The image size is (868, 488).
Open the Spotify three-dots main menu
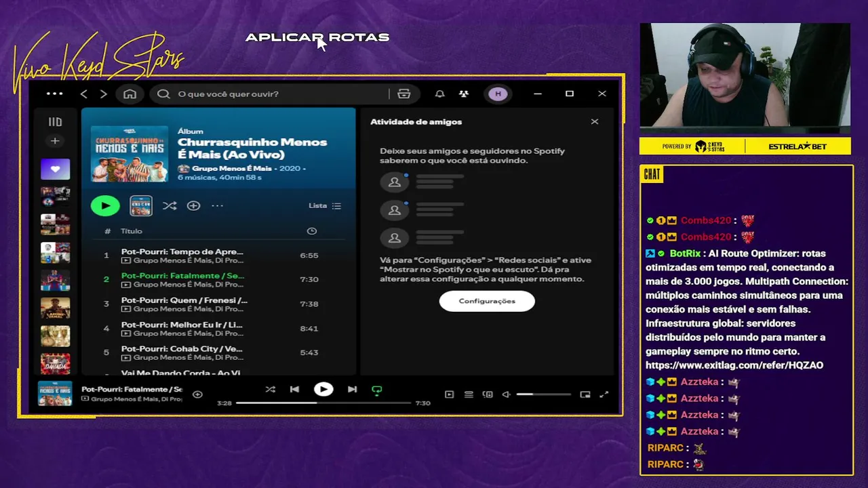[x=54, y=94]
